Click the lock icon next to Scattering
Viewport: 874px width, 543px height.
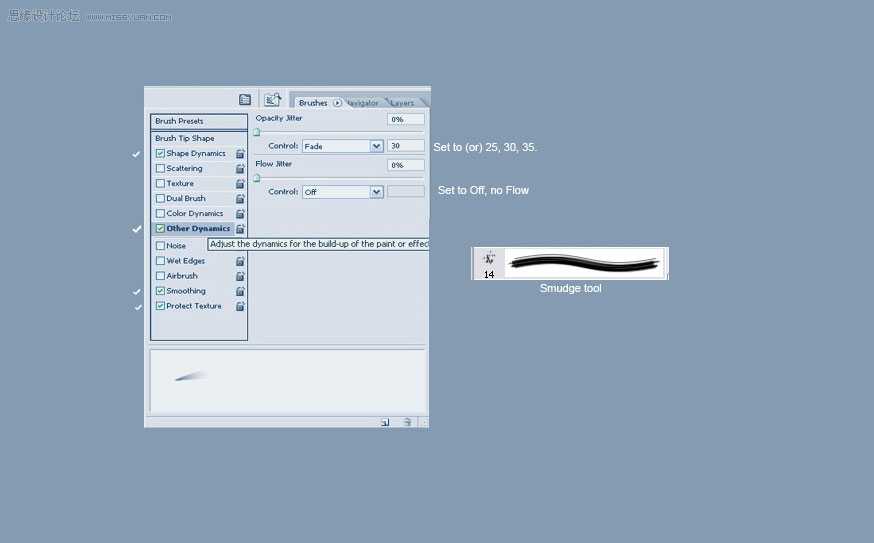coord(240,168)
